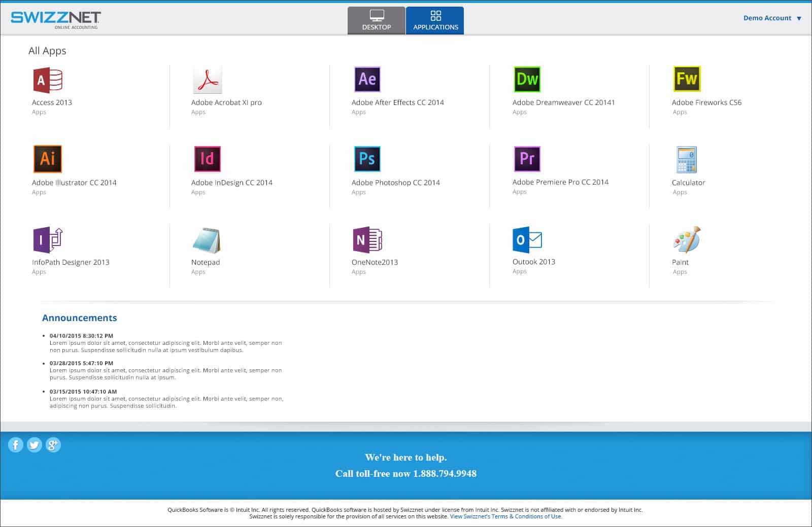Select the 04/10/2015 8:30:12 PM announcement date
The image size is (812, 527).
point(81,336)
